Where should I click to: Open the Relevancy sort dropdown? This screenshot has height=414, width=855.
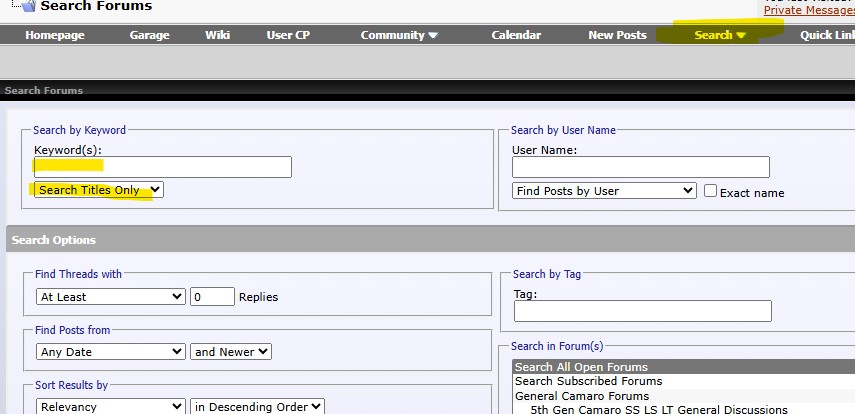111,406
